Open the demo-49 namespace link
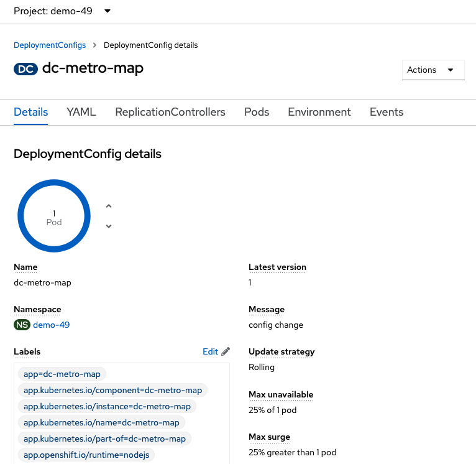The width and height of the screenshot is (476, 464). (52, 325)
